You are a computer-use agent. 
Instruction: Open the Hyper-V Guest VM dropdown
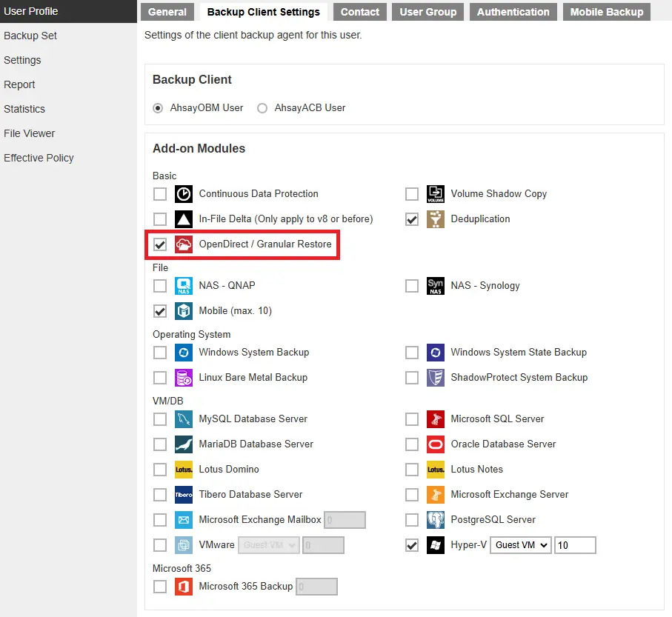coord(521,545)
